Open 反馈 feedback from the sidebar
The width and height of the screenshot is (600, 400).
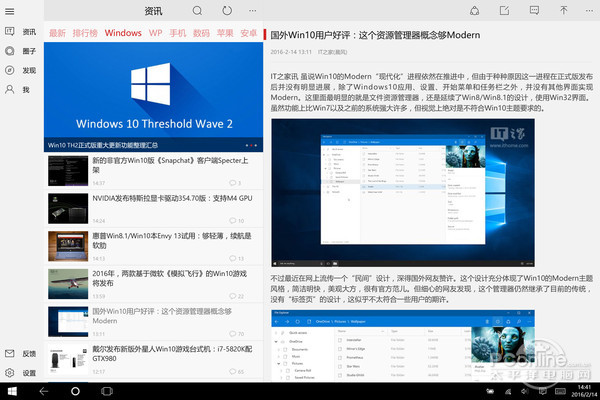click(21, 354)
